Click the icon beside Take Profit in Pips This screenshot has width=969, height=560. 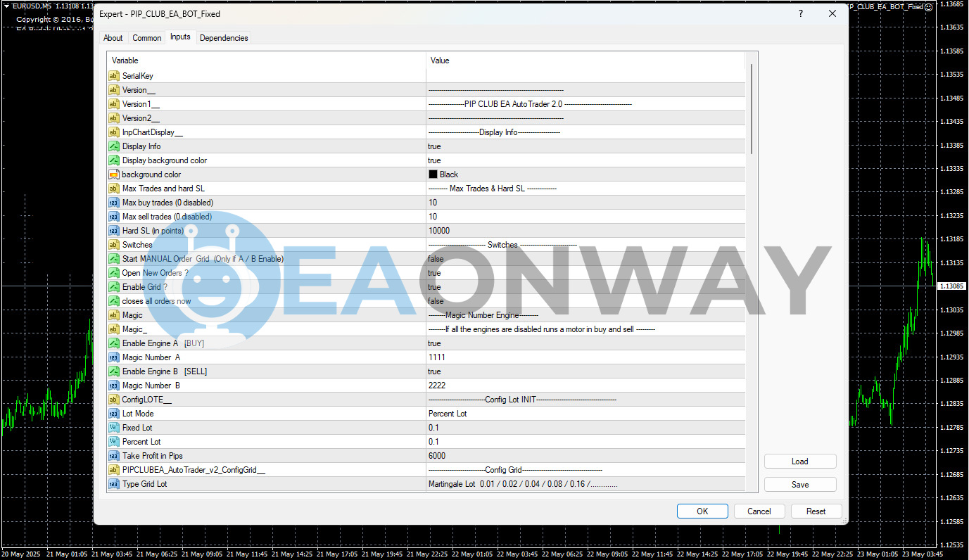click(x=113, y=456)
